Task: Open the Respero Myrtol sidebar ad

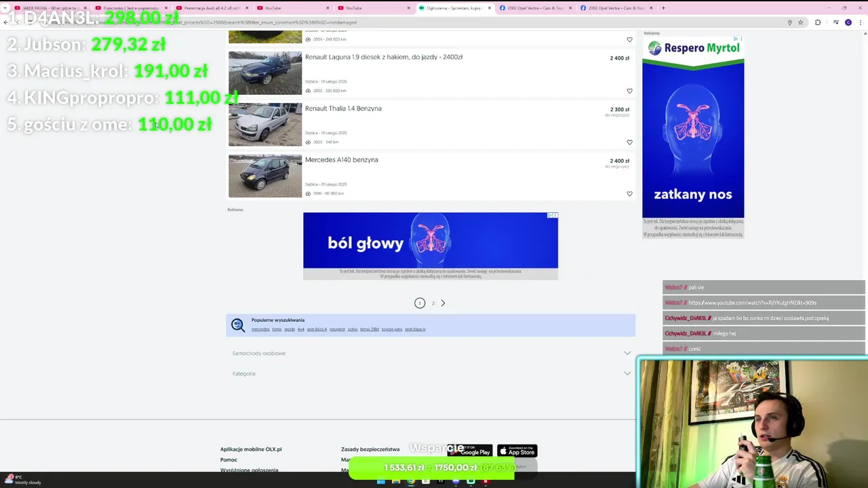Action: click(693, 136)
